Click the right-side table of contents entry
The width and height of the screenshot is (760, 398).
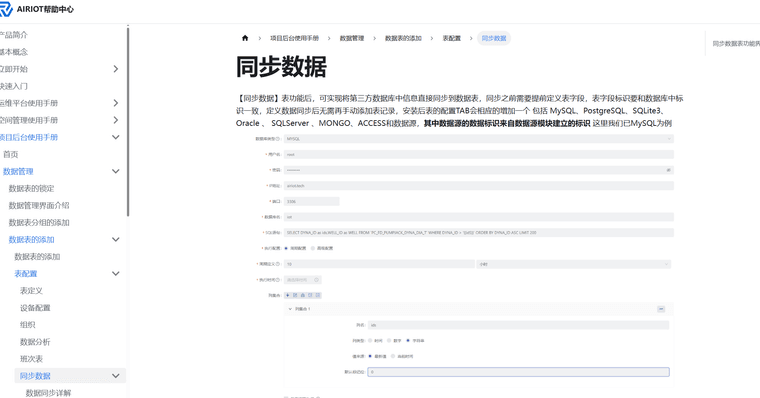click(736, 44)
